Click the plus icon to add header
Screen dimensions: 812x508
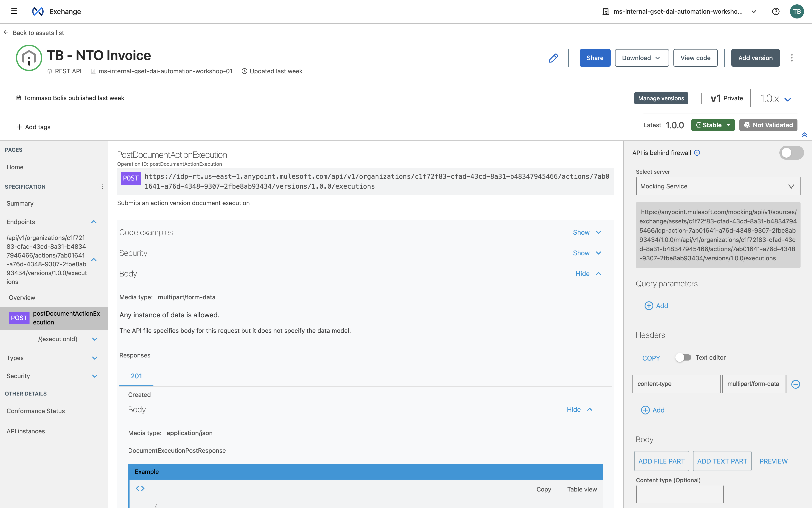coord(645,410)
